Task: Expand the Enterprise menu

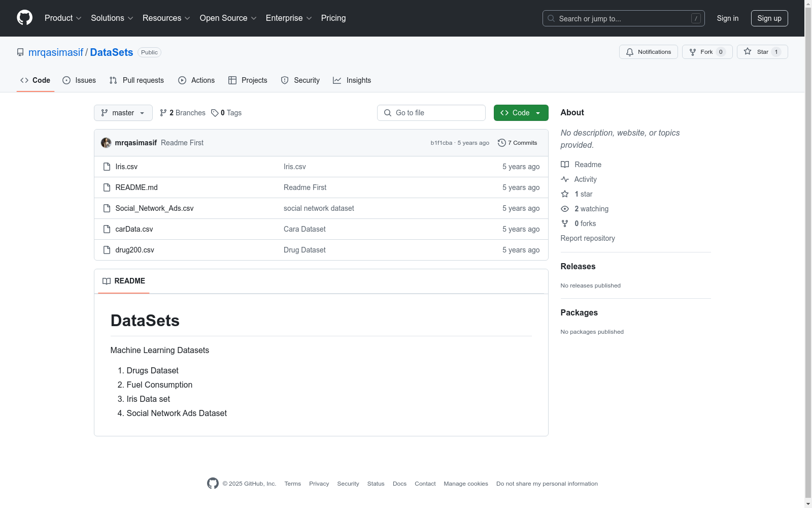Action: tap(289, 18)
